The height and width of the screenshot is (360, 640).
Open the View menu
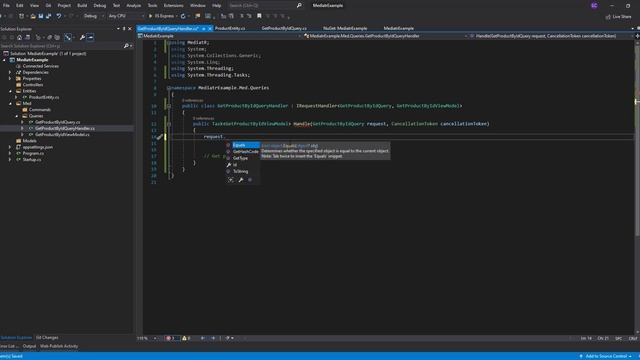point(34,6)
